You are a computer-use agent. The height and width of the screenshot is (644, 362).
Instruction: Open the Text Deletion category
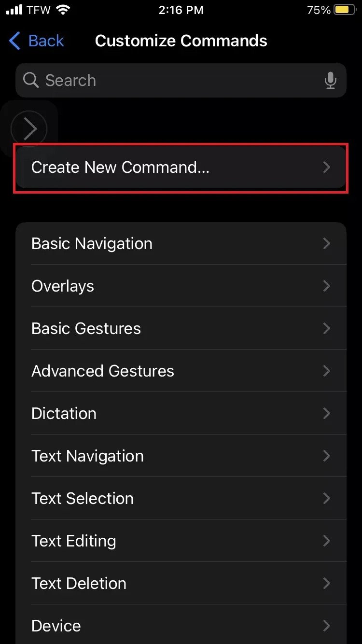[x=79, y=583]
